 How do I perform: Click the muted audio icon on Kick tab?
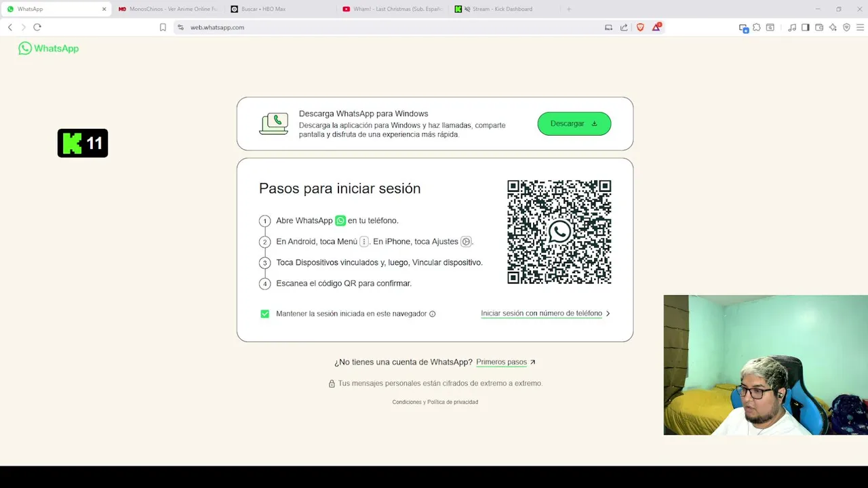(467, 9)
